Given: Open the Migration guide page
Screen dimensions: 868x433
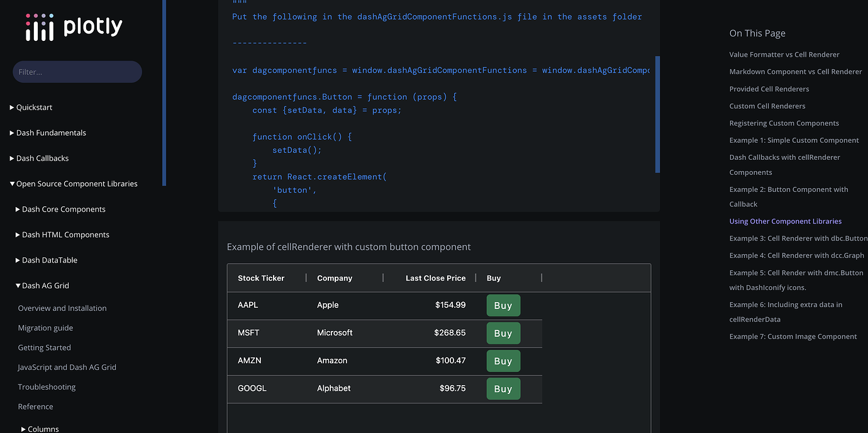Looking at the screenshot, I should click(45, 328).
